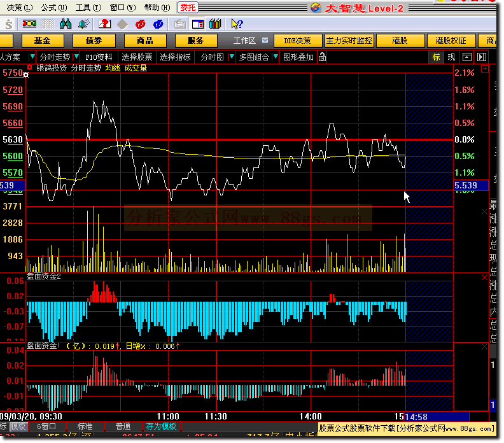Click the red question mark chart icon
The width and height of the screenshot is (504, 443).
[105, 24]
